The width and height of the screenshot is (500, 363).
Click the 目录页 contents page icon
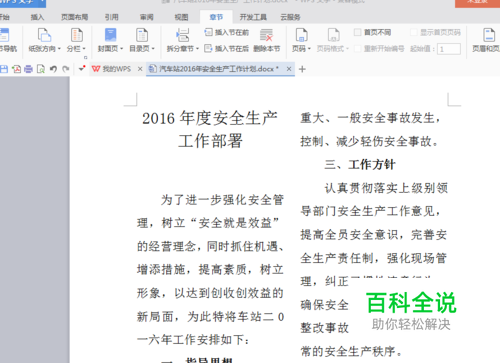tap(142, 35)
